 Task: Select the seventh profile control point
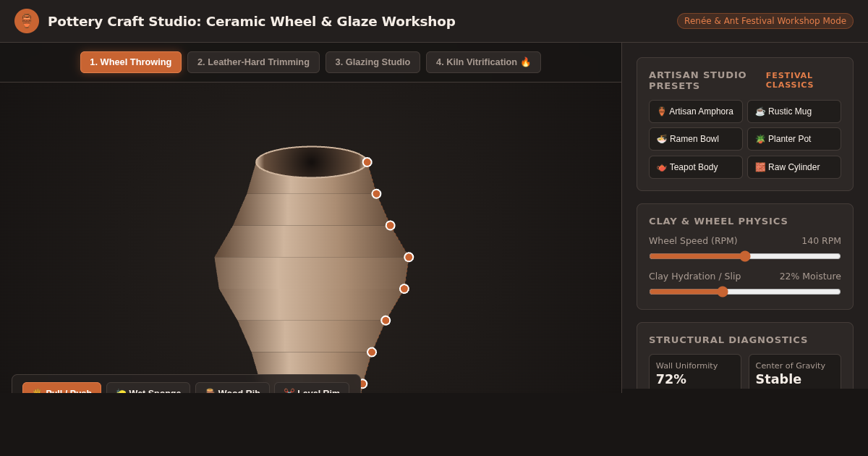(x=372, y=352)
